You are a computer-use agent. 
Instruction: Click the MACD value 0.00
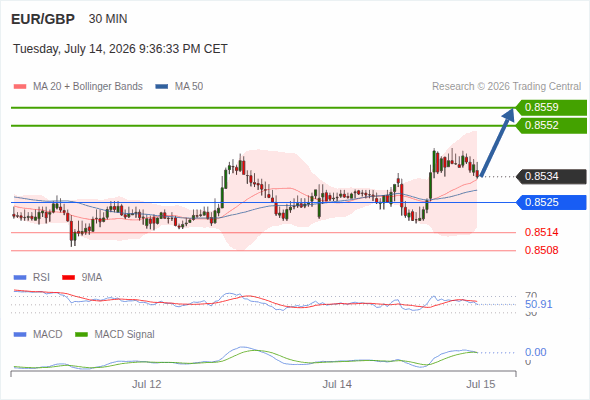click(536, 353)
